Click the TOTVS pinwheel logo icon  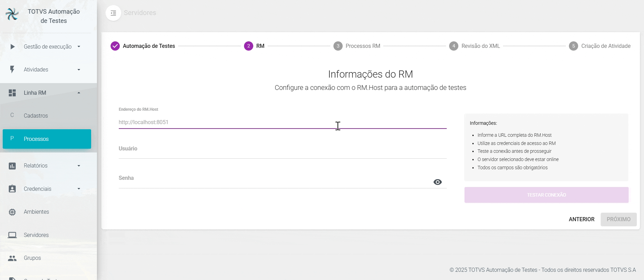click(12, 14)
